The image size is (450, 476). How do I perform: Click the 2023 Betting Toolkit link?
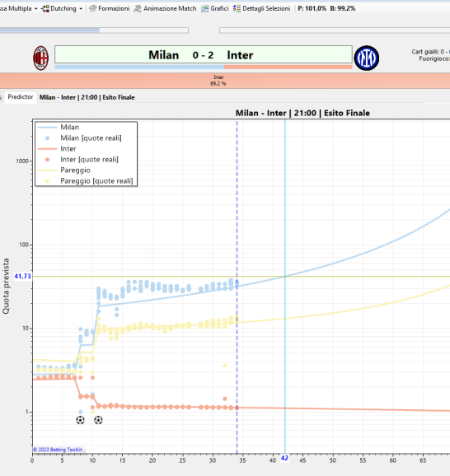click(x=58, y=450)
